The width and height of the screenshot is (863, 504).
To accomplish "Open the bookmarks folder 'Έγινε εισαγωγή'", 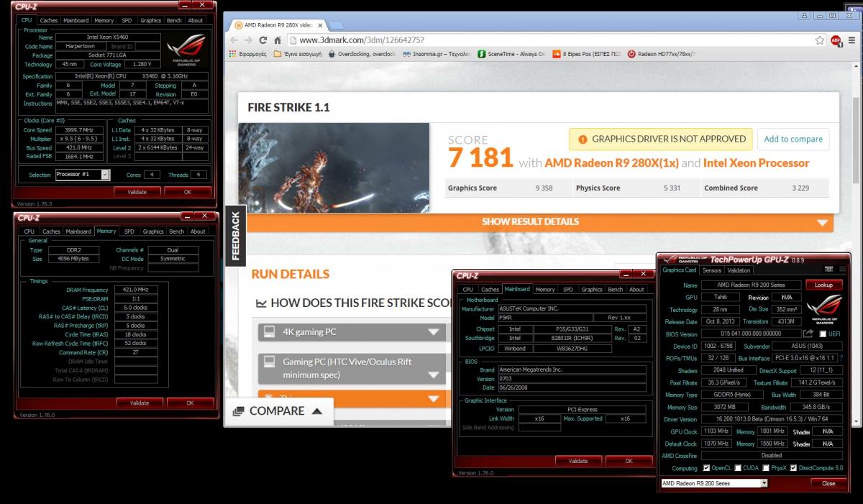I will (x=297, y=54).
